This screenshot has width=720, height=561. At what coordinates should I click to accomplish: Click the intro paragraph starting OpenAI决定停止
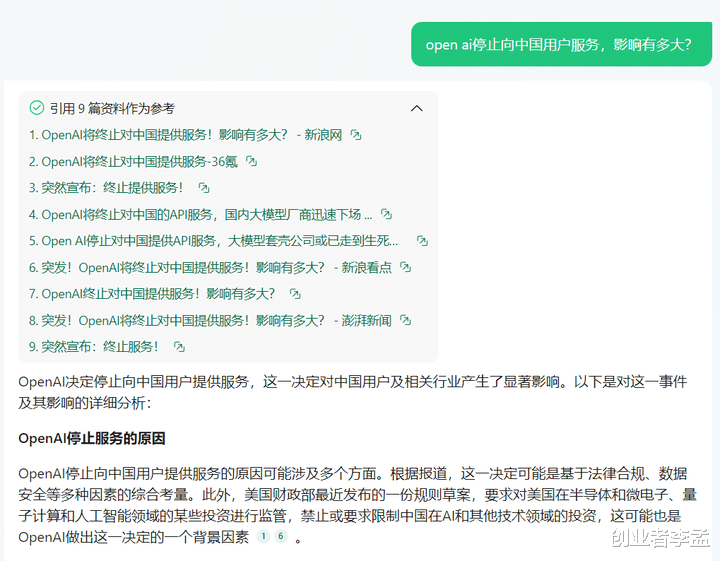point(353,392)
